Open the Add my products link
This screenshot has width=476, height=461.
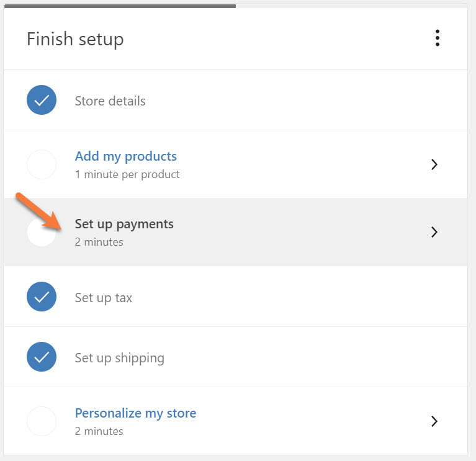click(x=125, y=156)
